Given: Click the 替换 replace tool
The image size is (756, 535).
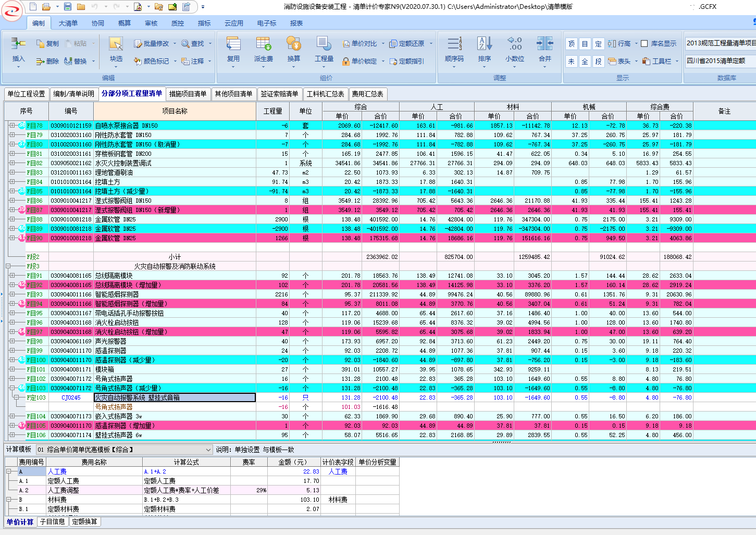Looking at the screenshot, I should pos(76,61).
